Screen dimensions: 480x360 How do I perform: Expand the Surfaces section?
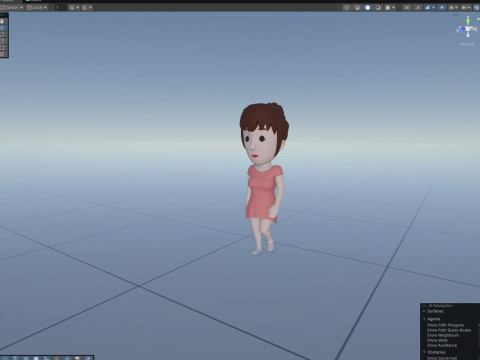click(x=424, y=311)
